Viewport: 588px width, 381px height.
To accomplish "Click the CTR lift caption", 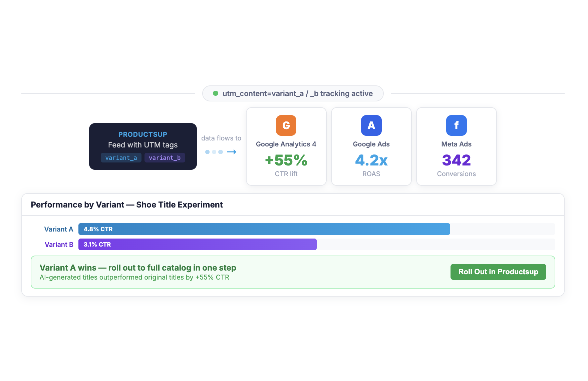I will [x=286, y=174].
